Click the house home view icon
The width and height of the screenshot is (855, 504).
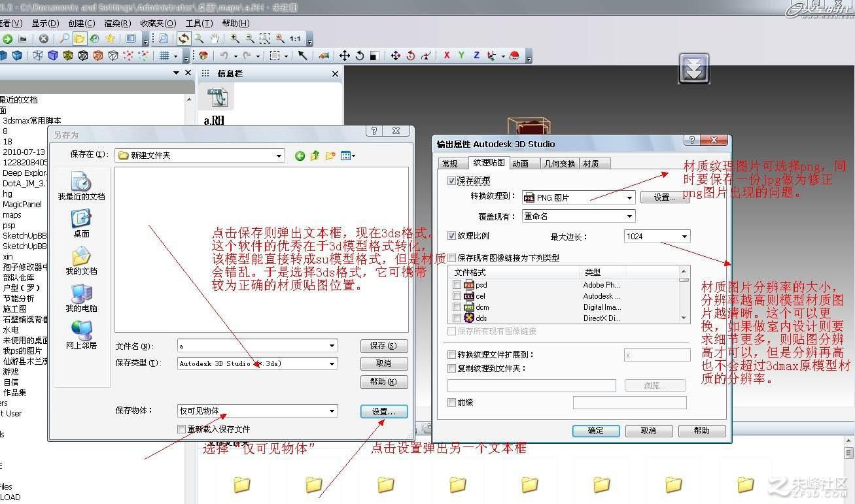coord(203,56)
